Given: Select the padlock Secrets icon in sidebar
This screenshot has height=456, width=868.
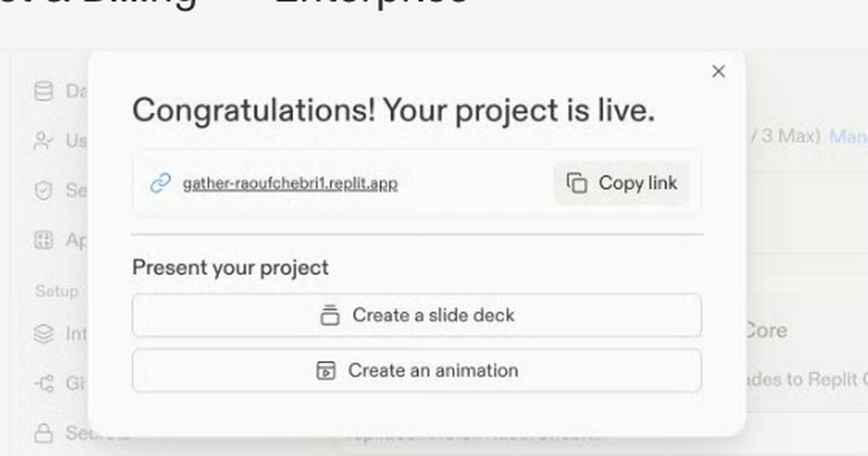Looking at the screenshot, I should pos(44,433).
